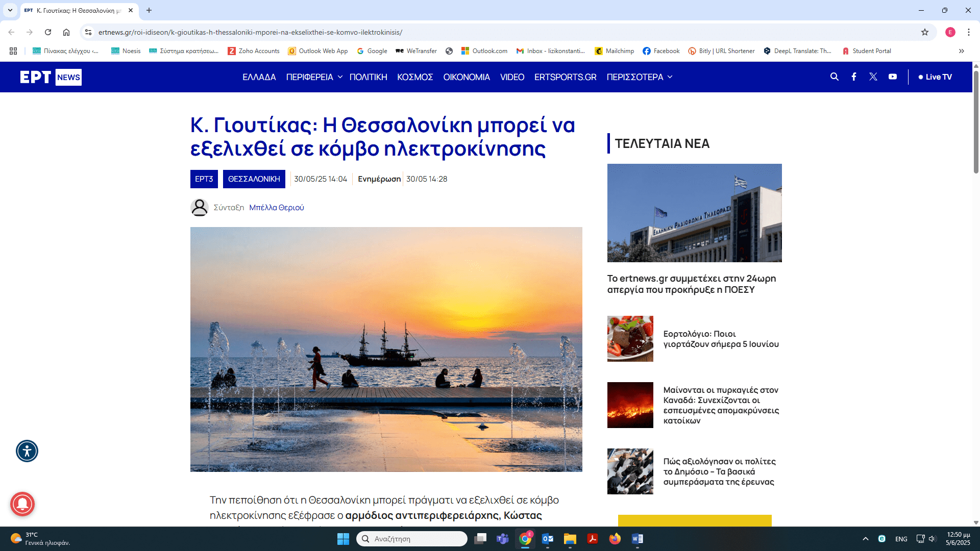This screenshot has width=980, height=551.
Task: Open ERT News Facebook page icon
Action: click(x=853, y=77)
